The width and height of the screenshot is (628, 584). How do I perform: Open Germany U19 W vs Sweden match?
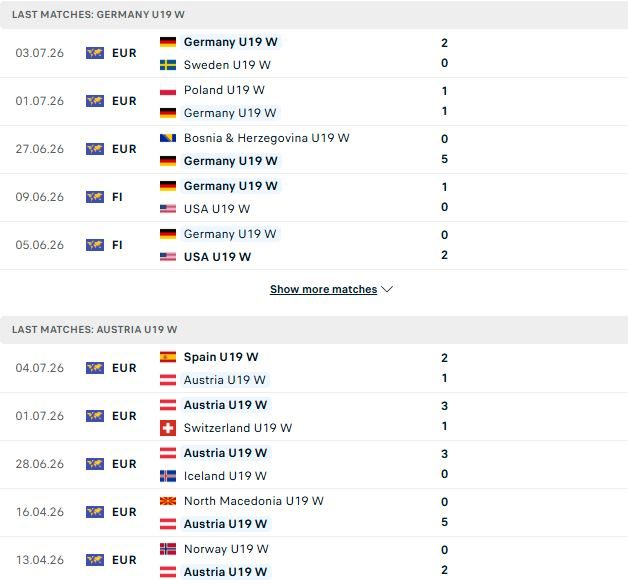click(314, 53)
